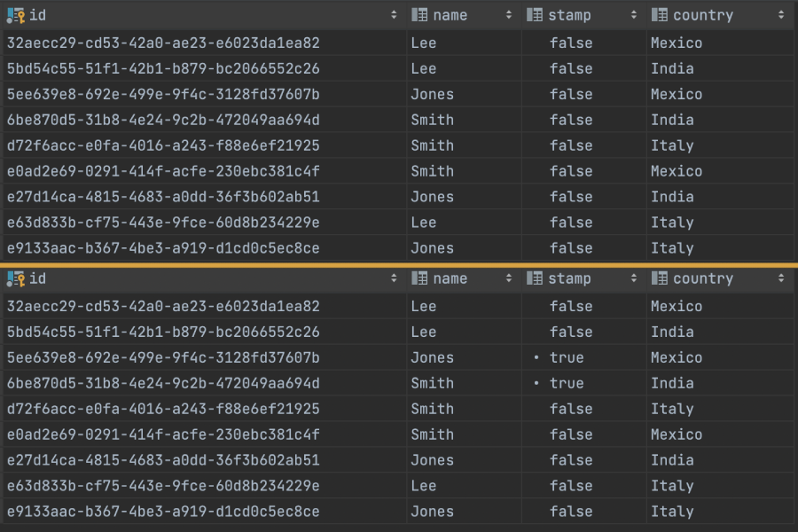Select name Jones in lower table e27d14ca row
The image size is (798, 532).
(x=432, y=460)
